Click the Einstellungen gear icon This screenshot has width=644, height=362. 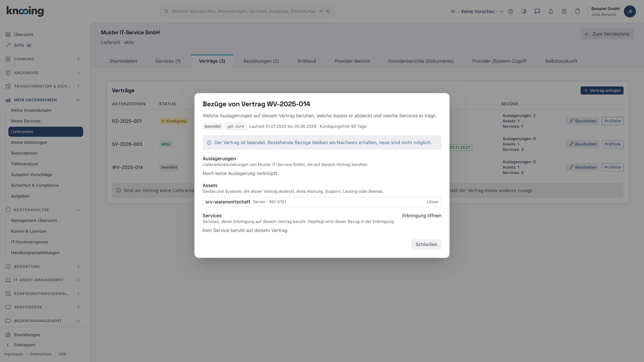8,335
